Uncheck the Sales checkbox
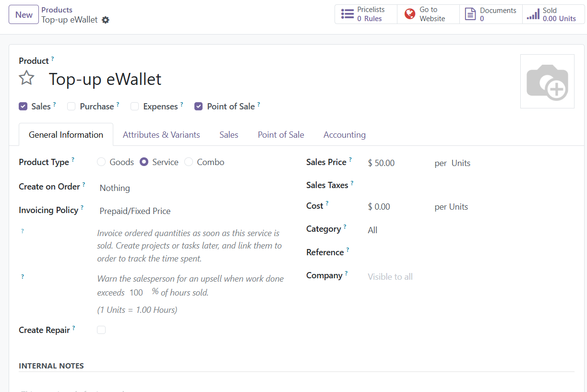Viewport: 587px width, 392px height. [x=23, y=107]
